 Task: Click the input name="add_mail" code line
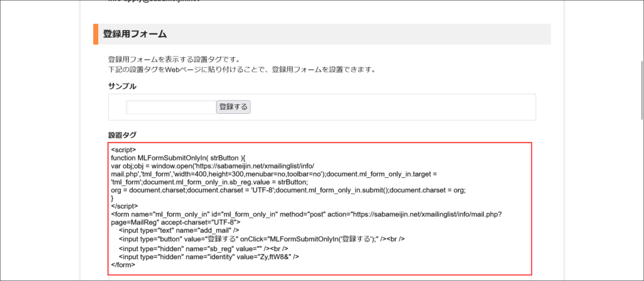(x=179, y=231)
